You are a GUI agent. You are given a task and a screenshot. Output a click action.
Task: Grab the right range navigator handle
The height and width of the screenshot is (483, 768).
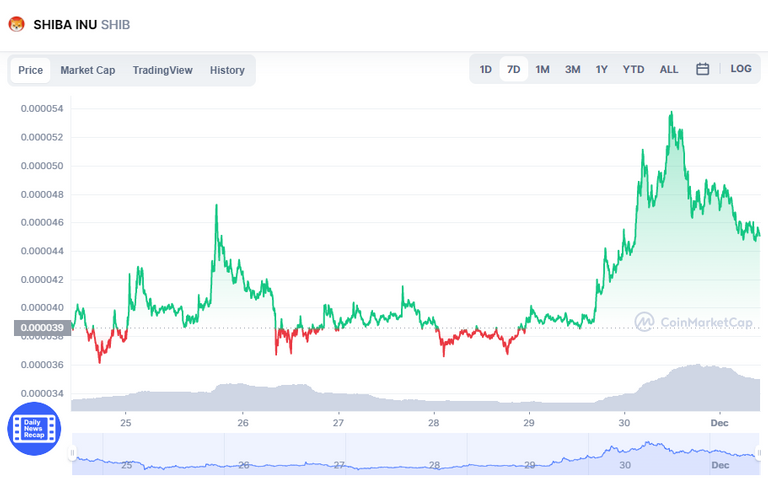759,453
